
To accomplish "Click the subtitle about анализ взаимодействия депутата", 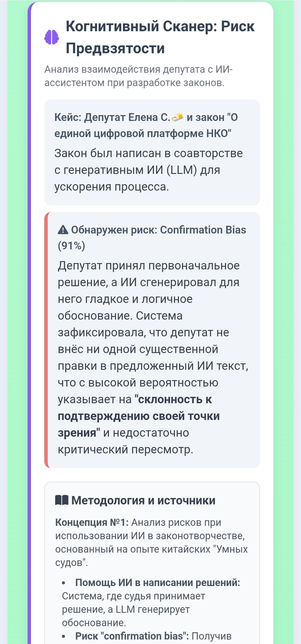I will (x=138, y=76).
